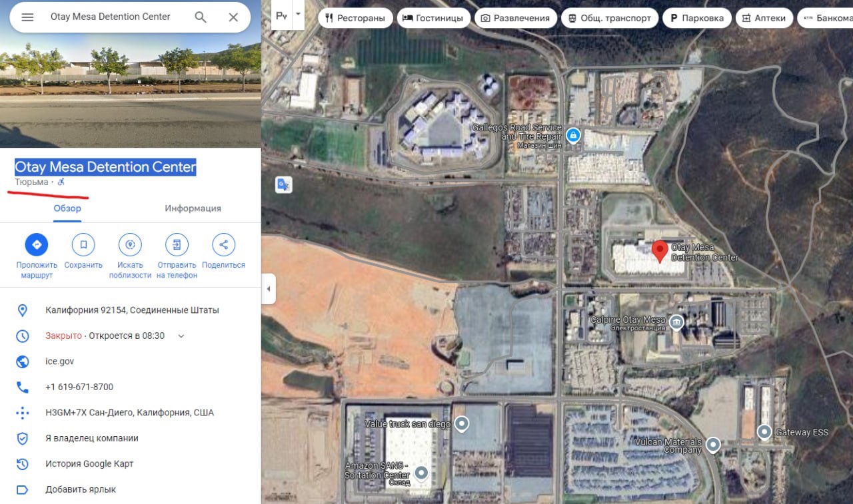Toggle the Парковка filter chip

point(697,18)
